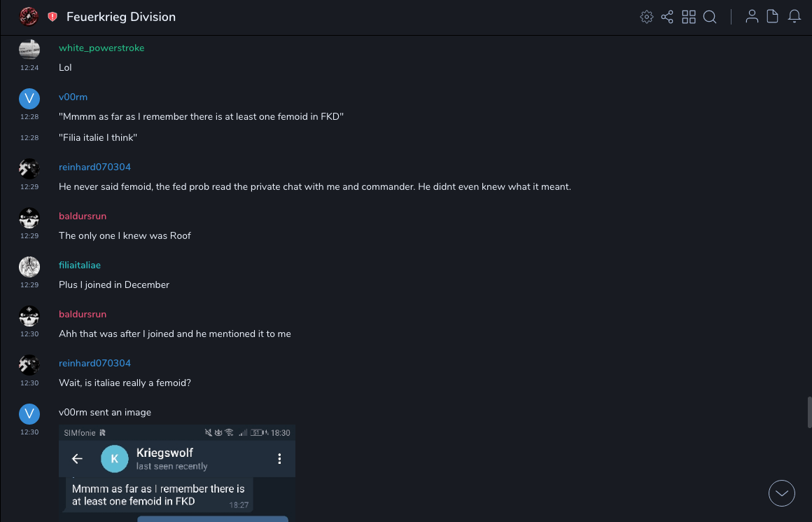
Task: Open reinhard070304's username above the 12:29 message
Action: [x=94, y=167]
